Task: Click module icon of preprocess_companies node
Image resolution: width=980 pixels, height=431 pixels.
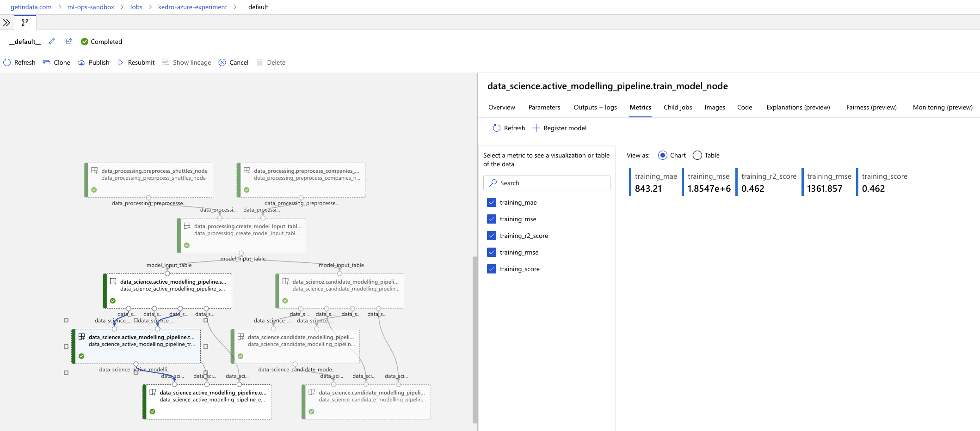Action: tap(247, 170)
